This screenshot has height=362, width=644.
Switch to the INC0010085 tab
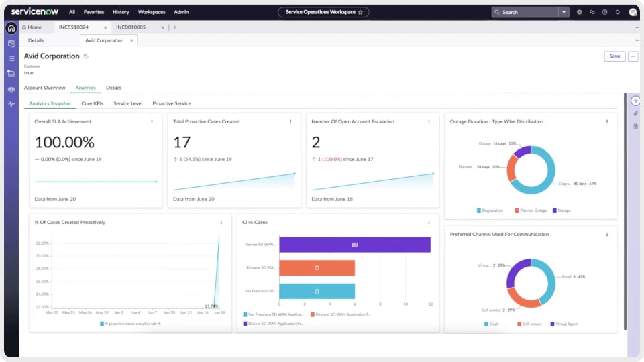point(131,27)
